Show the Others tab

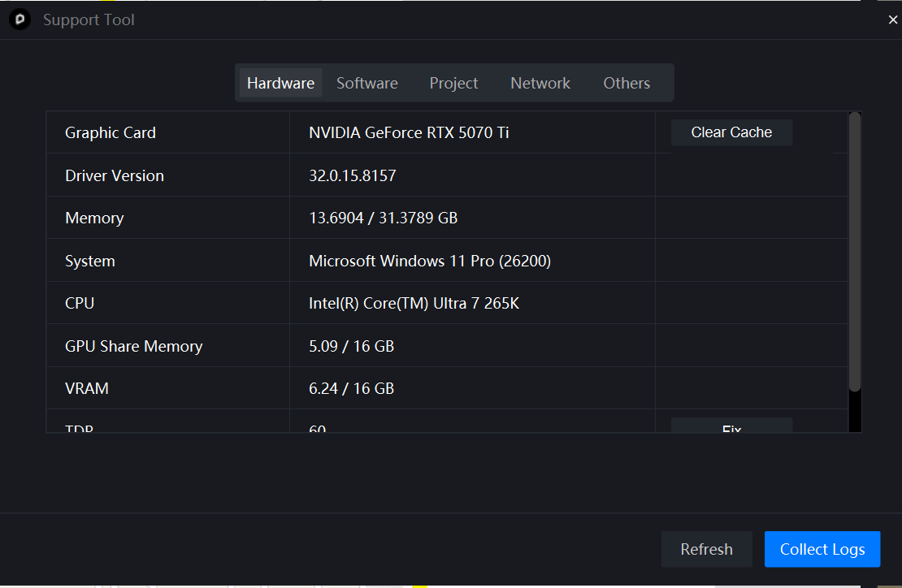coord(627,83)
